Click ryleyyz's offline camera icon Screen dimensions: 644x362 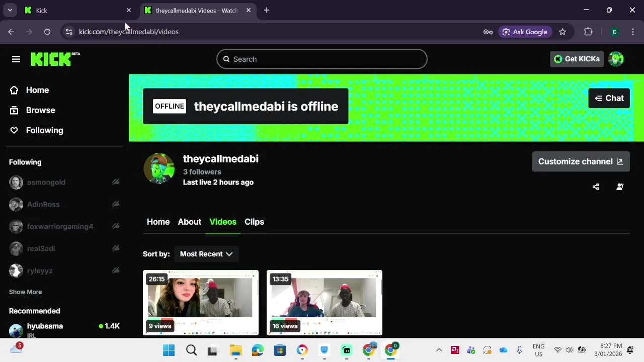click(x=116, y=270)
